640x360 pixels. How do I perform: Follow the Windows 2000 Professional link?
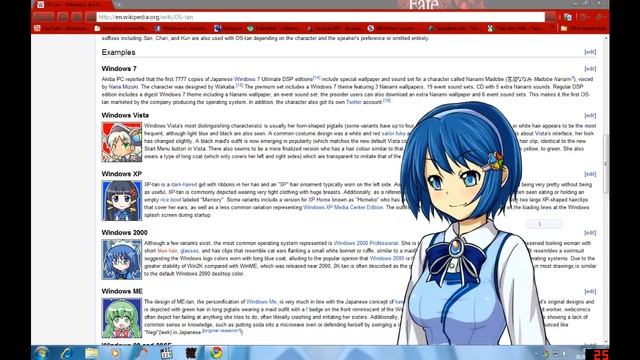point(366,243)
